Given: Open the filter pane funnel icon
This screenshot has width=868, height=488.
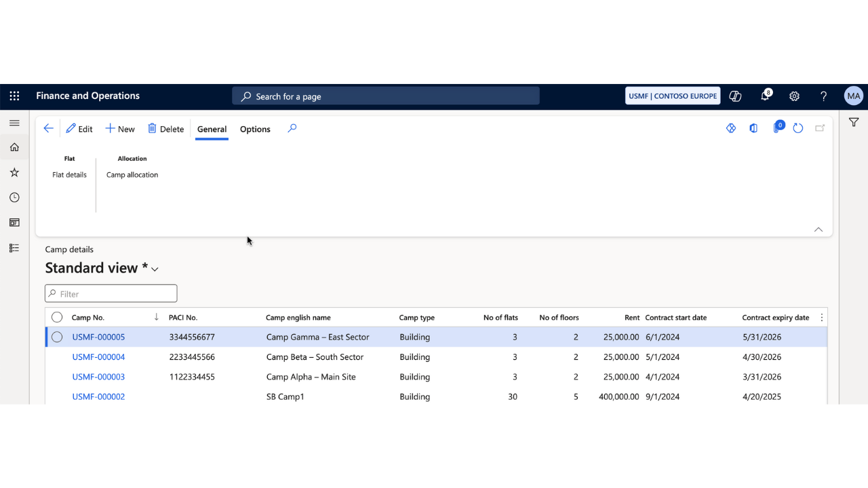Looking at the screenshot, I should (854, 123).
